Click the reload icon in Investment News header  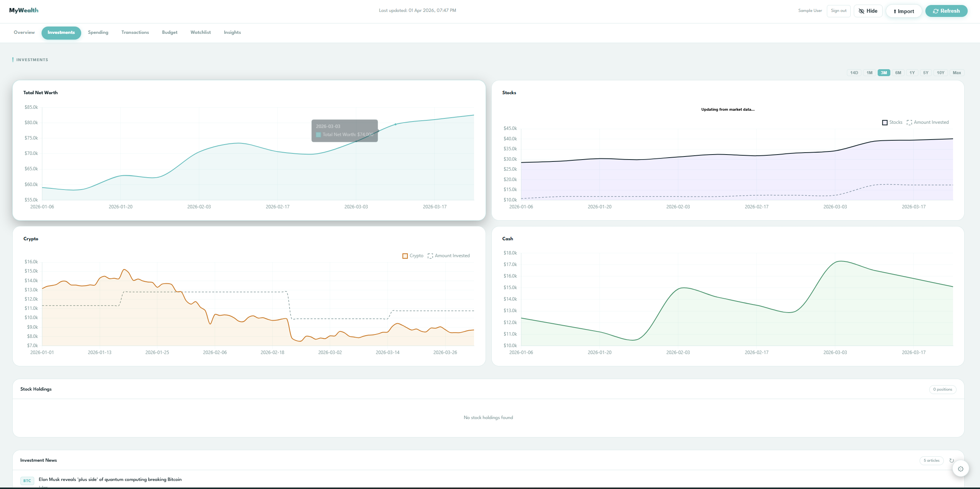952,460
